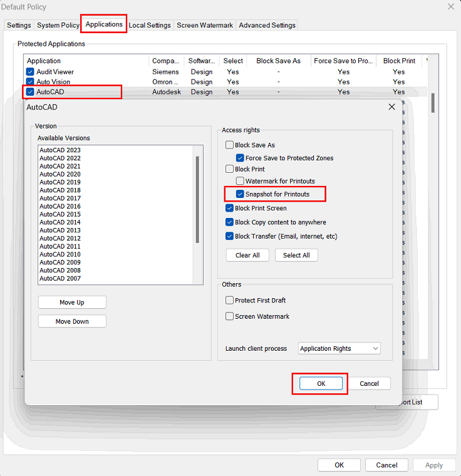Toggle the AutoCAD application checkbox
461x476 pixels.
[30, 91]
